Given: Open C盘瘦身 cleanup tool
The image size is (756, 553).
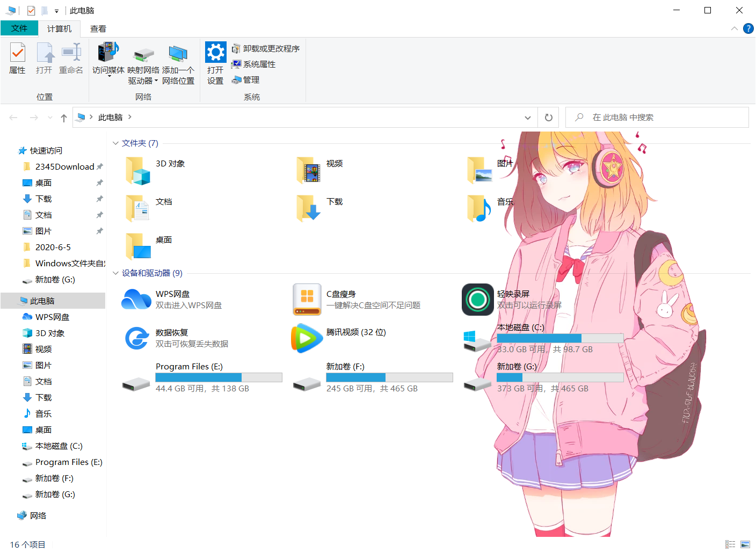Looking at the screenshot, I should 307,299.
